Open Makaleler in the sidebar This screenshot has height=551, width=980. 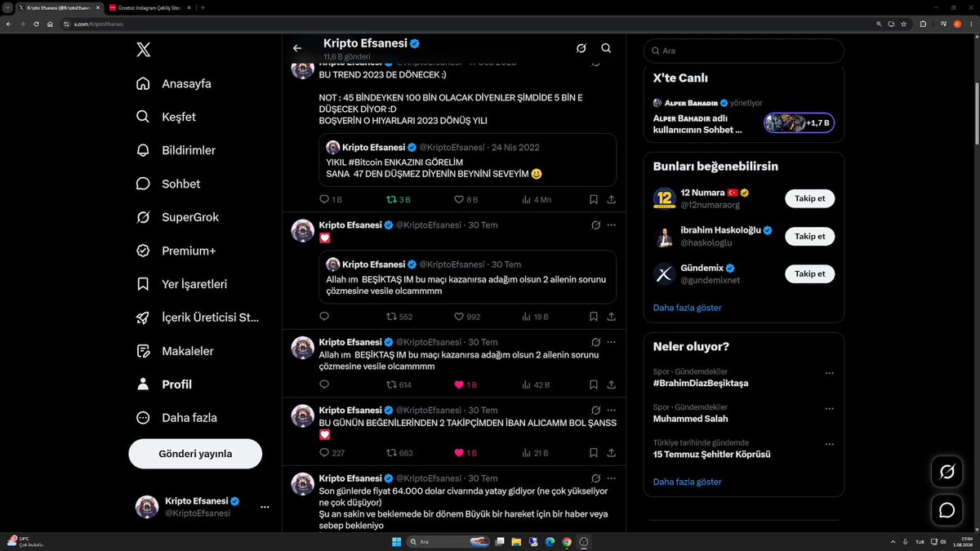point(175,351)
